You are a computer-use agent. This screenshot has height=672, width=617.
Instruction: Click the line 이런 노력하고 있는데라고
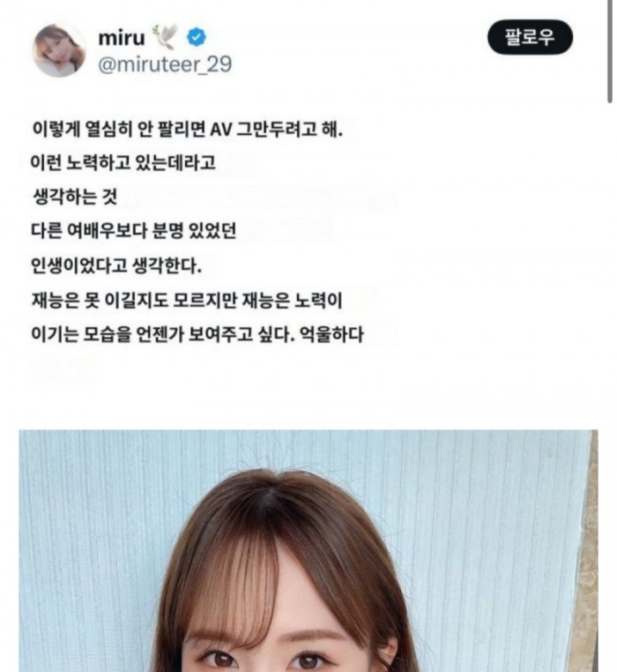click(123, 163)
